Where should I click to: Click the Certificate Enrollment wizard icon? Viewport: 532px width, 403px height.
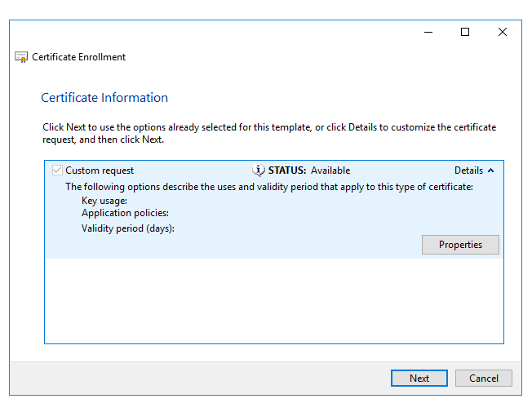coord(21,57)
